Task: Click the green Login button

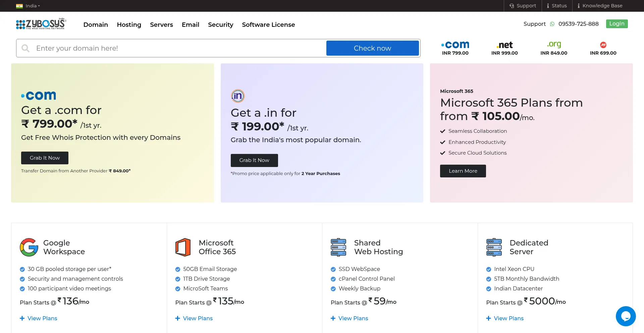Action: click(x=616, y=24)
